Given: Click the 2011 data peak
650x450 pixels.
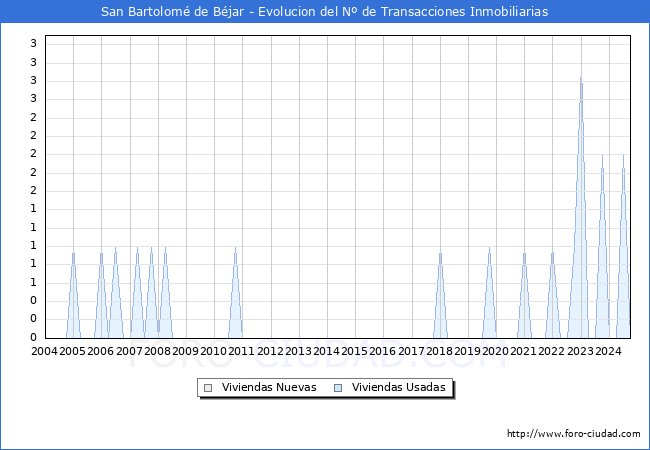Looking at the screenshot, I should coord(235,292).
